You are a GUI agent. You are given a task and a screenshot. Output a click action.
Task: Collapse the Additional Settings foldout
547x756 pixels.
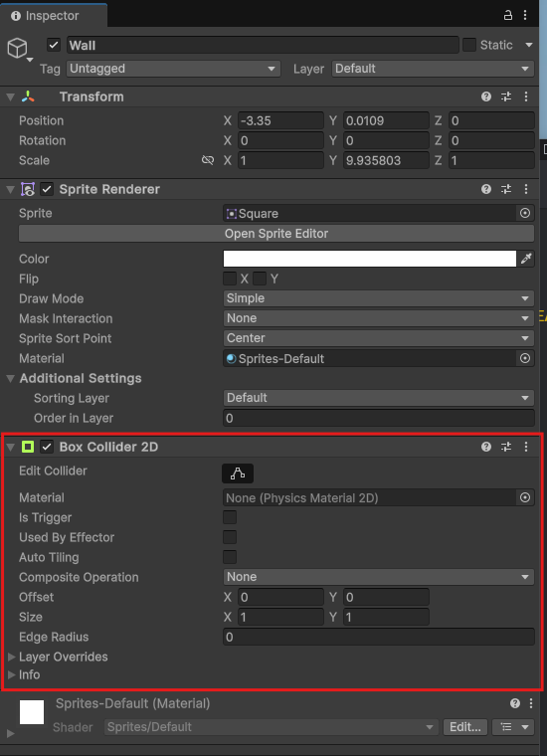10,378
